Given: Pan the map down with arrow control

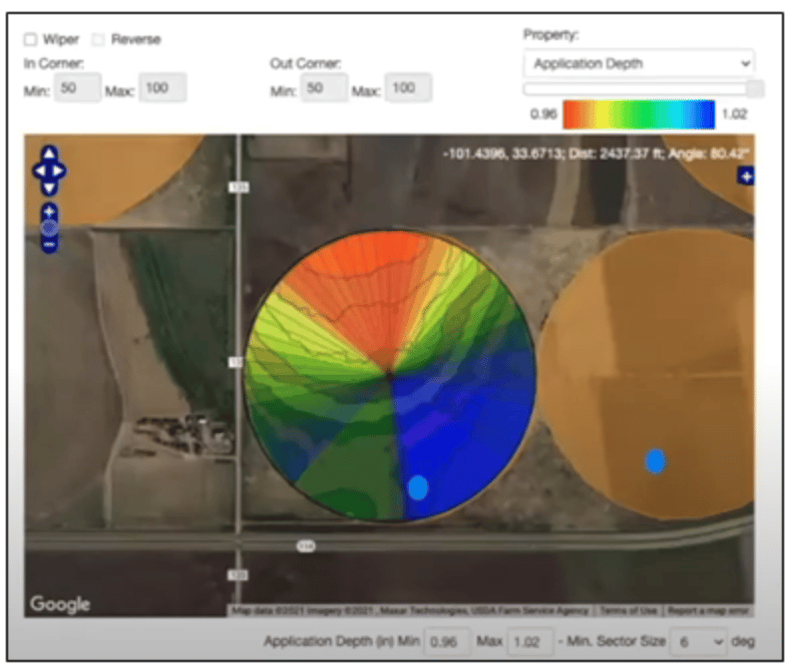Looking at the screenshot, I should [49, 188].
